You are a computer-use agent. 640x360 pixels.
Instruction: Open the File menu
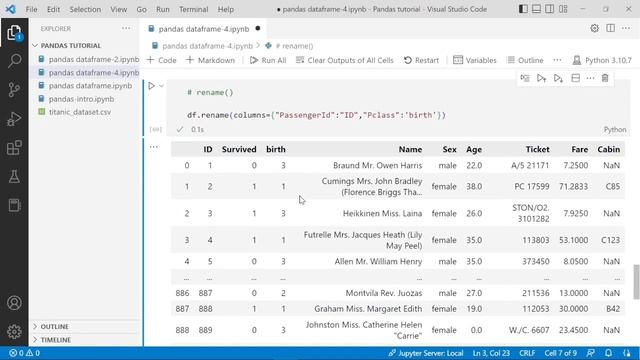pos(31,9)
